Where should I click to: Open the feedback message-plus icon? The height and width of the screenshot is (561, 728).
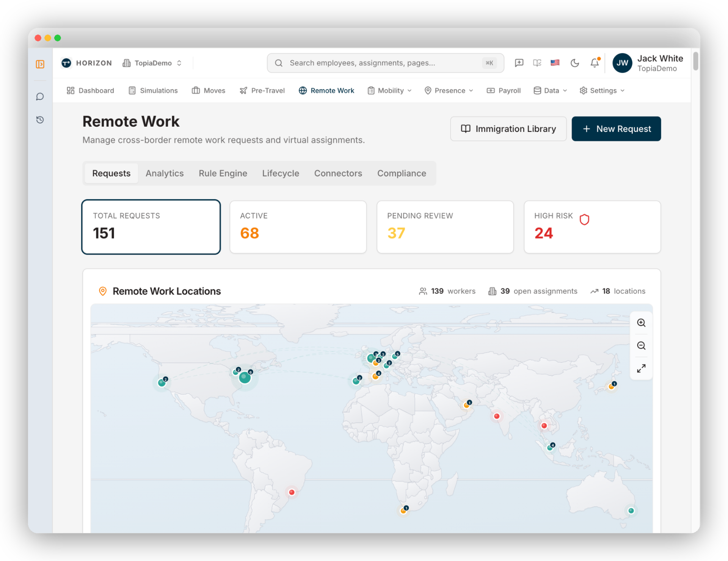[x=519, y=63]
